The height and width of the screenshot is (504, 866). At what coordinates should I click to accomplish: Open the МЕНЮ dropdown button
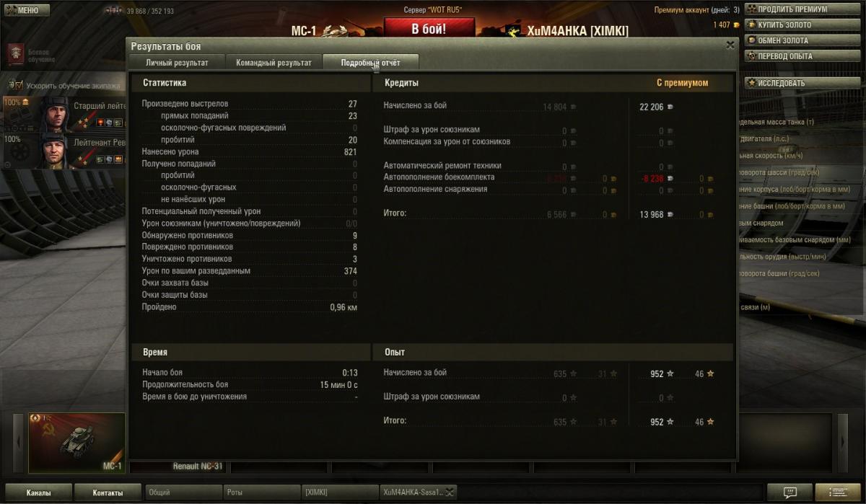point(27,10)
